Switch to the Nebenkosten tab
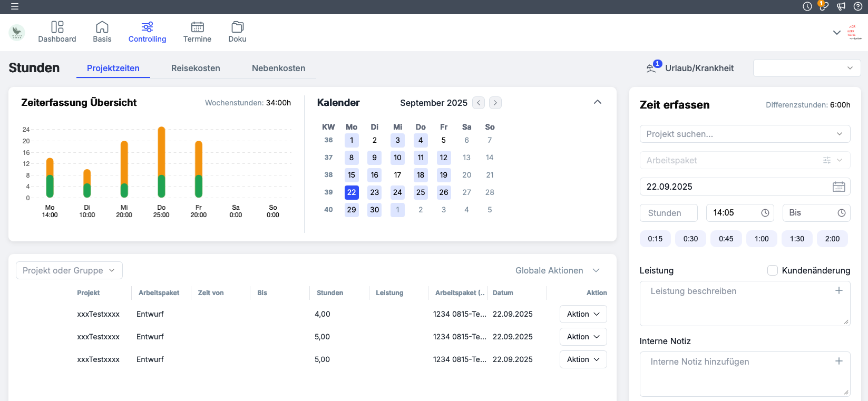The width and height of the screenshot is (868, 401). (278, 68)
